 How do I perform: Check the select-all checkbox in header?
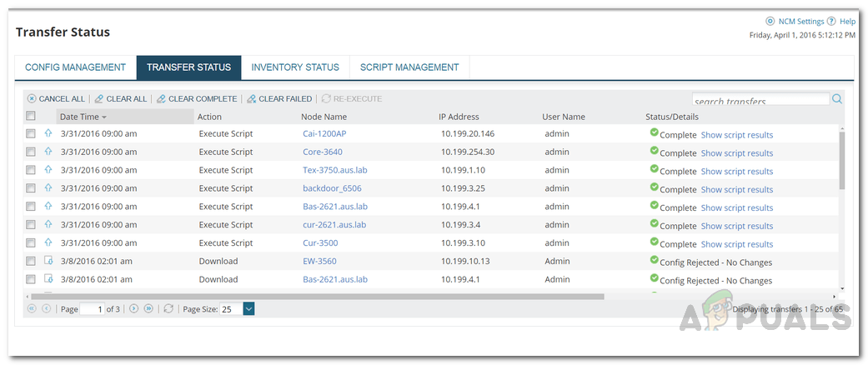[x=31, y=117]
